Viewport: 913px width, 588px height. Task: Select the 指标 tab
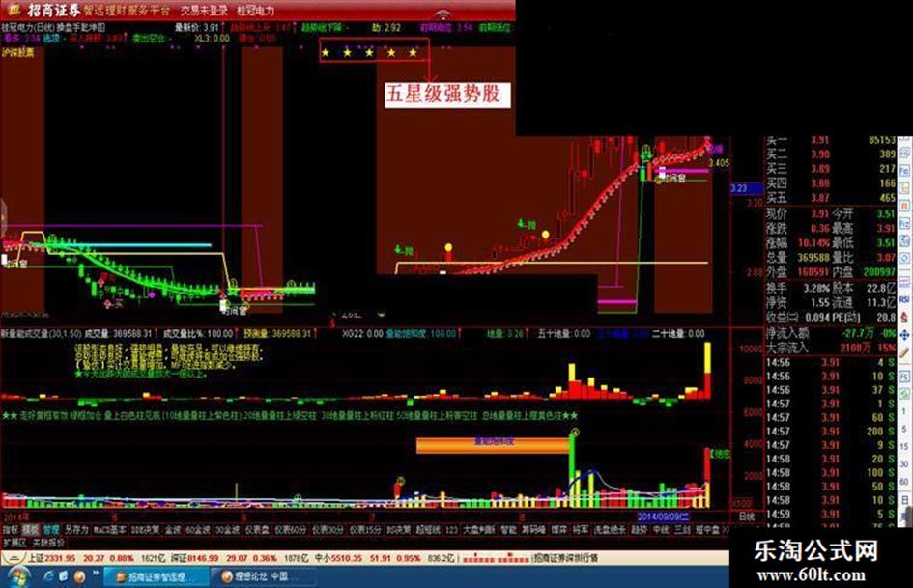point(10,530)
